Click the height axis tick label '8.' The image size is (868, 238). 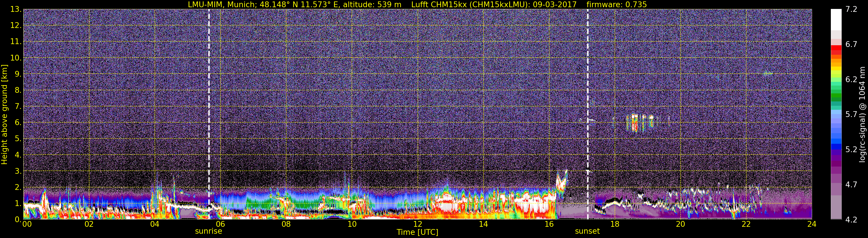point(18,90)
